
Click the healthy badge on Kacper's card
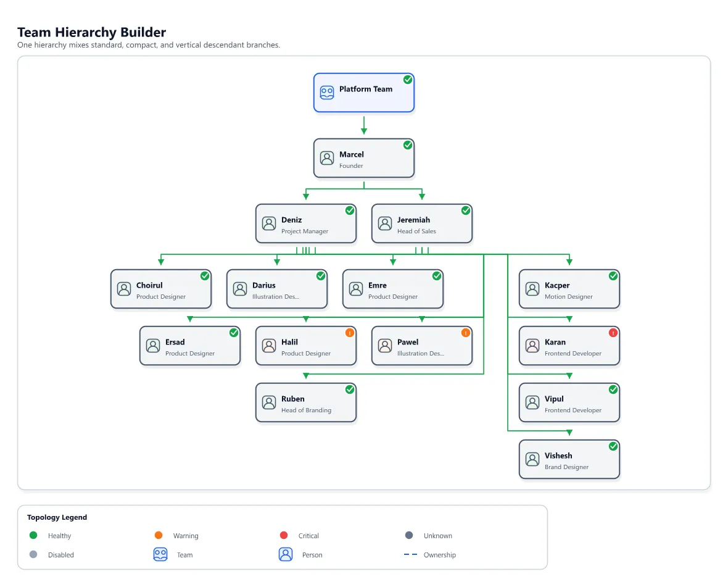click(x=613, y=276)
